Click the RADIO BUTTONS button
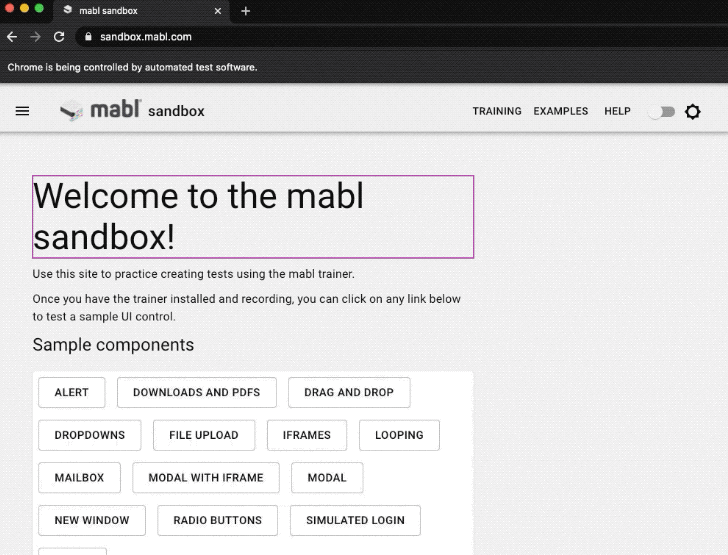The image size is (728, 555). pos(217,520)
